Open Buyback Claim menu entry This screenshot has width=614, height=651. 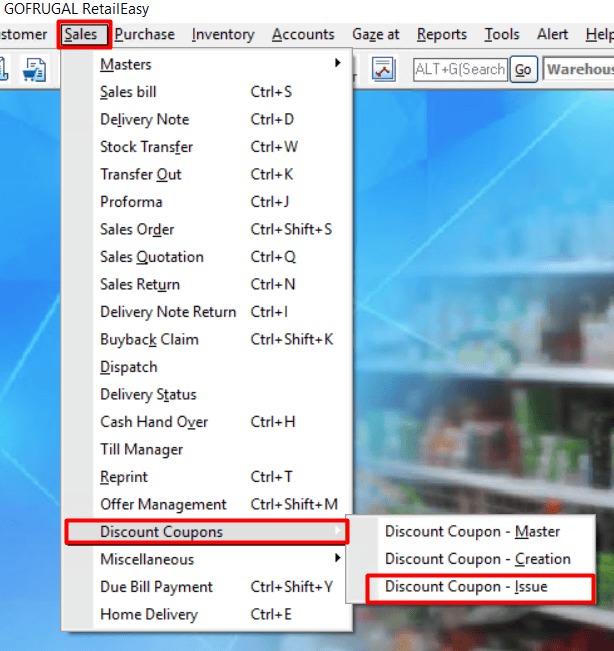(x=206, y=339)
